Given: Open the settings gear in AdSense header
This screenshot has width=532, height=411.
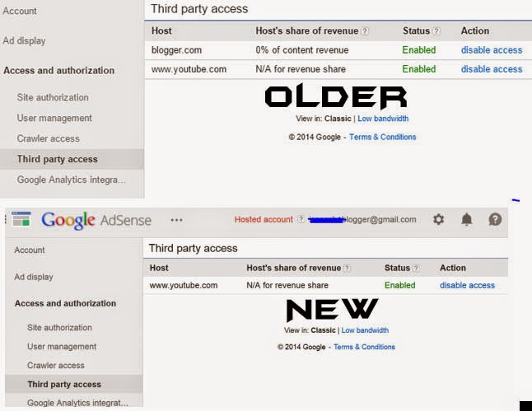Looking at the screenshot, I should pyautogui.click(x=438, y=220).
